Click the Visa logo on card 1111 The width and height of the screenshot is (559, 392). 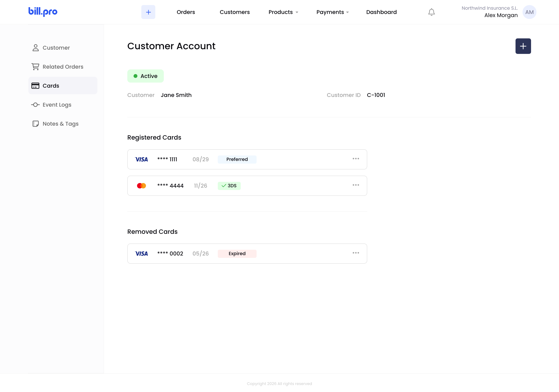(x=141, y=160)
